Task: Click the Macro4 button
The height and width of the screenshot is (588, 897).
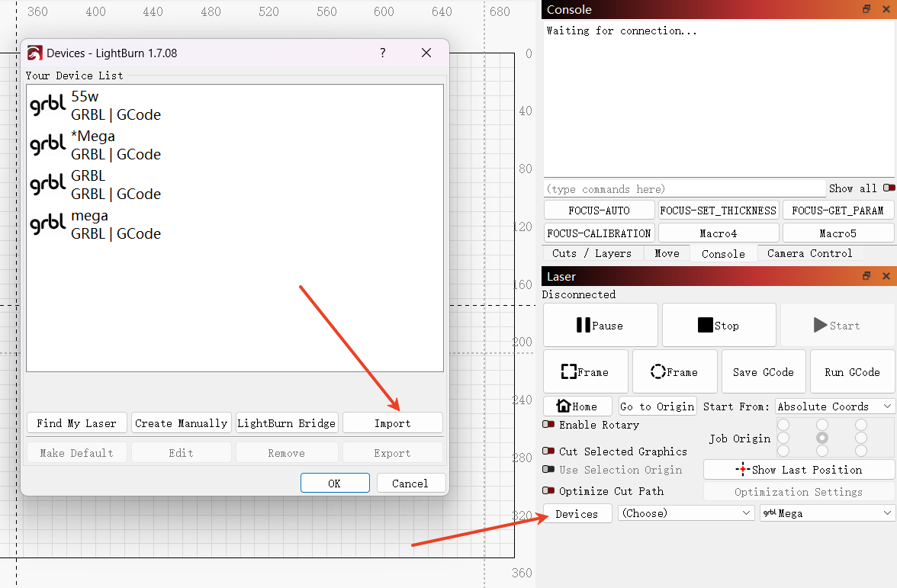Action: pos(719,233)
